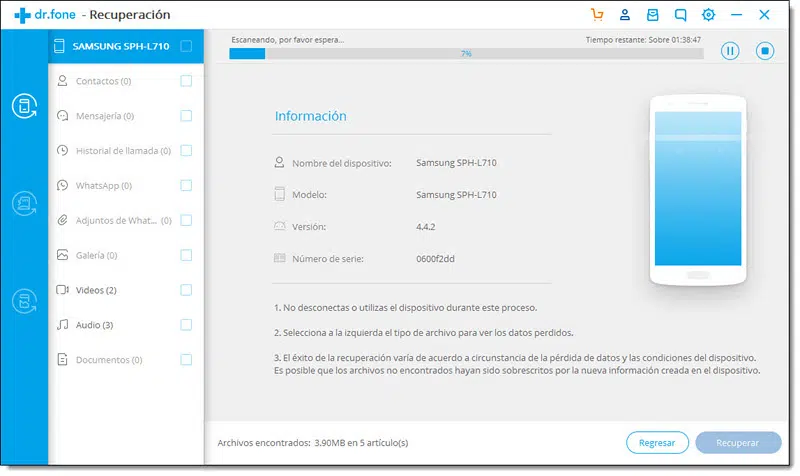Click the Recuperar button
This screenshot has height=476, width=800.
[x=738, y=443]
